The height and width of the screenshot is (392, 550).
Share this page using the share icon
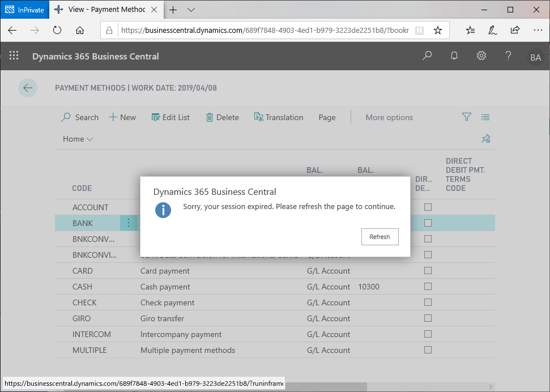(x=515, y=30)
